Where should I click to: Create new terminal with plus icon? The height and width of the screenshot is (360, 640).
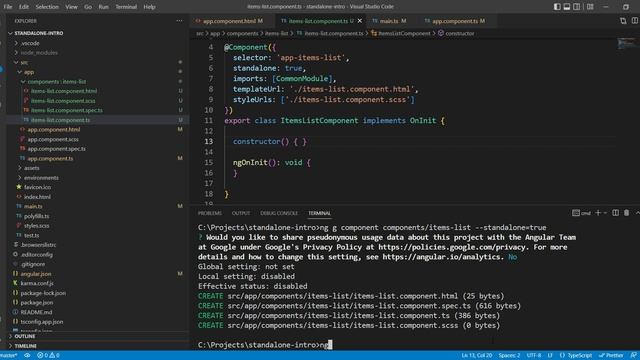598,213
